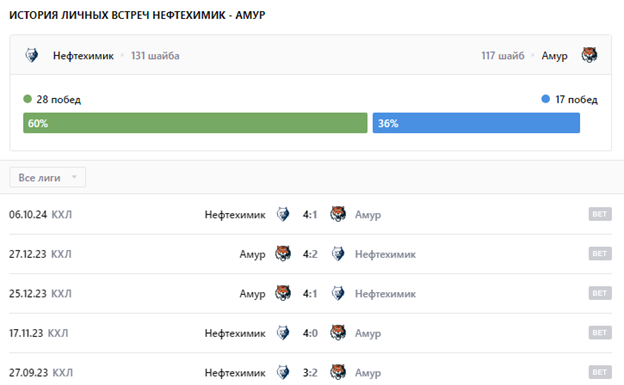Click Амур name in 17.11.23 row
The width and height of the screenshot is (624, 385).
click(368, 333)
